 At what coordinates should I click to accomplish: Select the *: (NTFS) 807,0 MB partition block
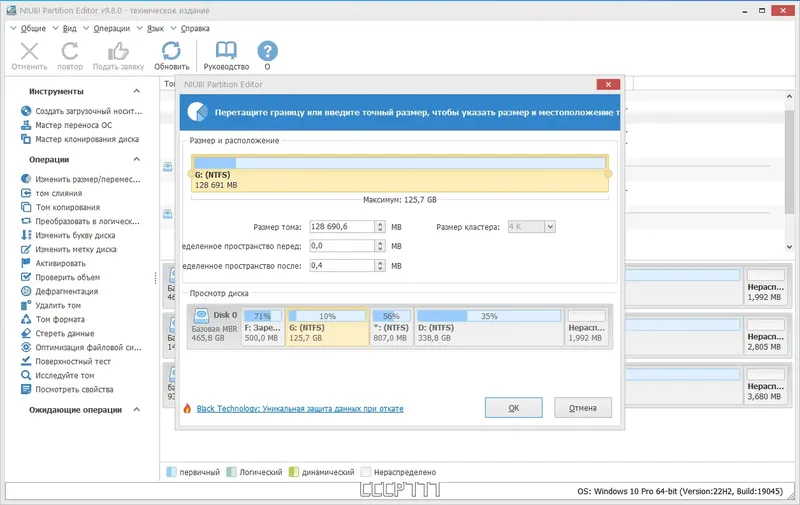[x=391, y=326]
